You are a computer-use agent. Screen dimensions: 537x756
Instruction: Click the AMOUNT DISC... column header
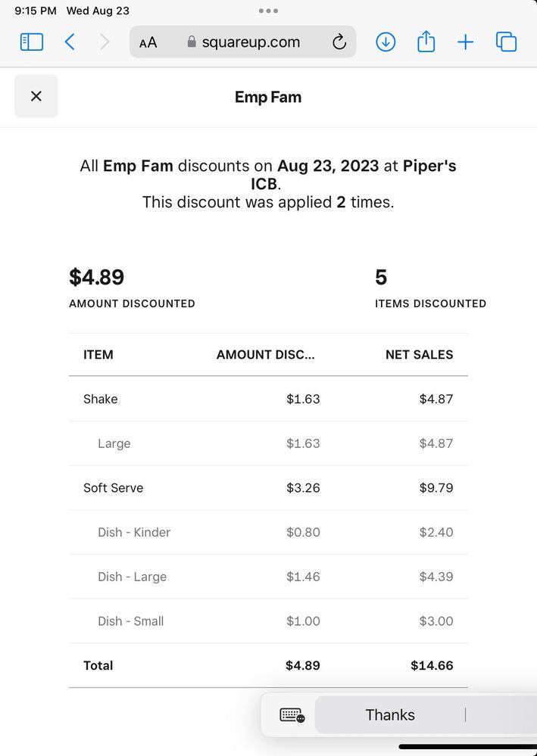265,354
